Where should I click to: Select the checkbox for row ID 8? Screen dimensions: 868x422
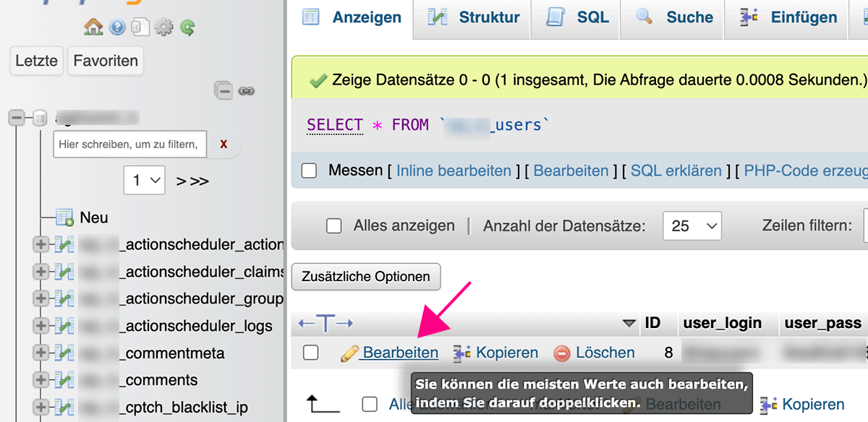[x=311, y=353]
